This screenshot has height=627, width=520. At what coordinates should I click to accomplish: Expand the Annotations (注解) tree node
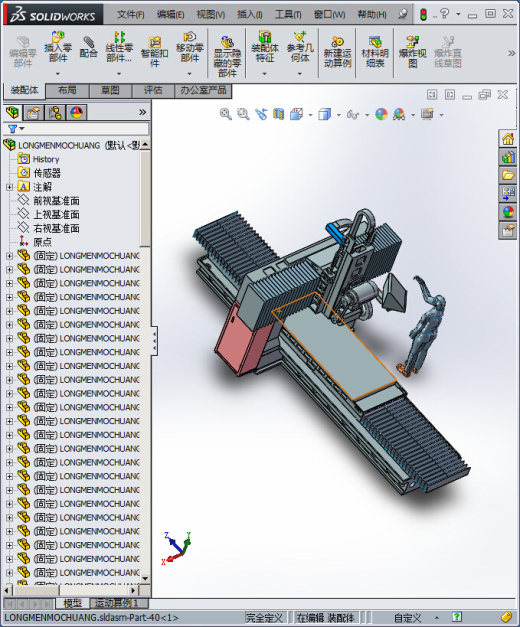tap(9, 187)
